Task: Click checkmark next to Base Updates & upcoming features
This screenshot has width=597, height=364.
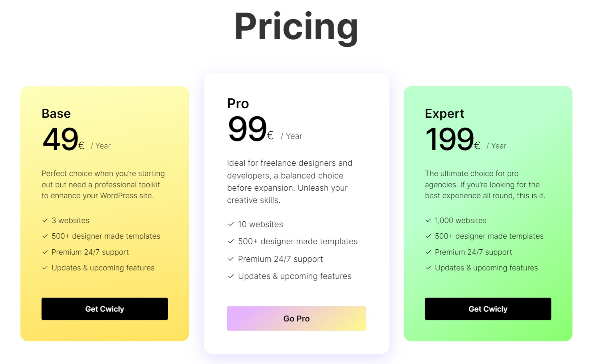Action: tap(45, 268)
